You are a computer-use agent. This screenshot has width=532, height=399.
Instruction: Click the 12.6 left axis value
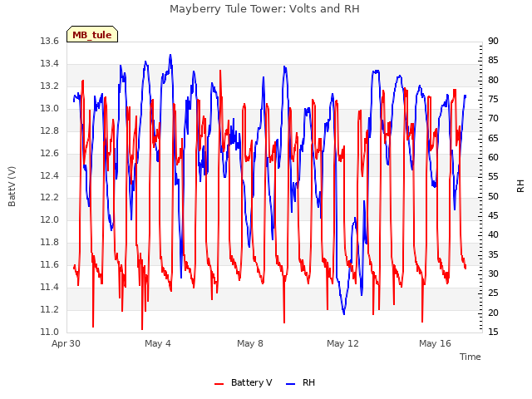tap(50, 153)
